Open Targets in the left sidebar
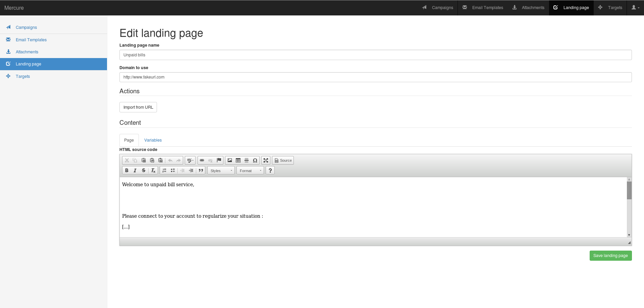Screen dimensions: 644x308 click(x=53, y=76)
